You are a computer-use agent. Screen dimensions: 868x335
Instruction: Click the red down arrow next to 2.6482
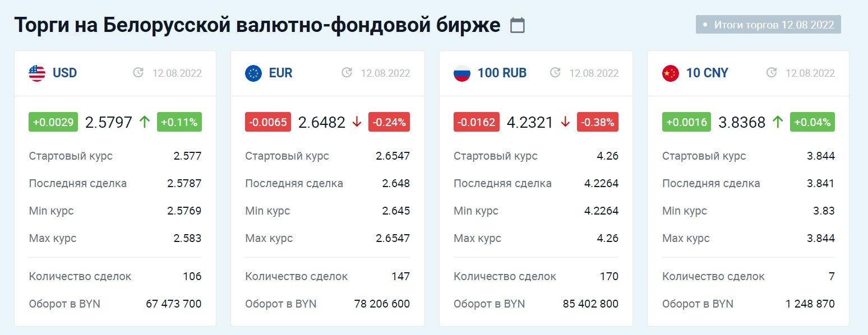pos(357,122)
